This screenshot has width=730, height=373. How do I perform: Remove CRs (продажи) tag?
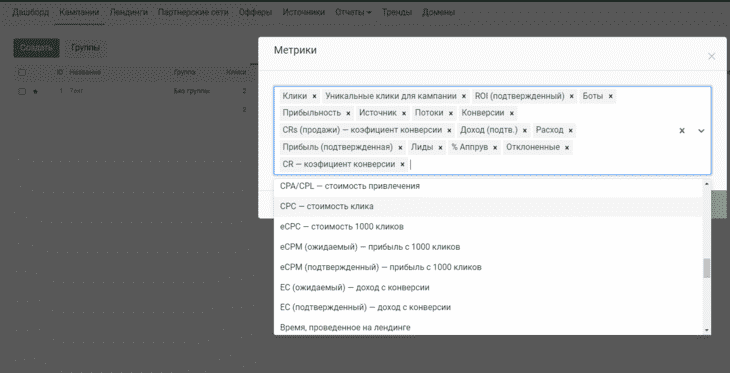coord(449,130)
